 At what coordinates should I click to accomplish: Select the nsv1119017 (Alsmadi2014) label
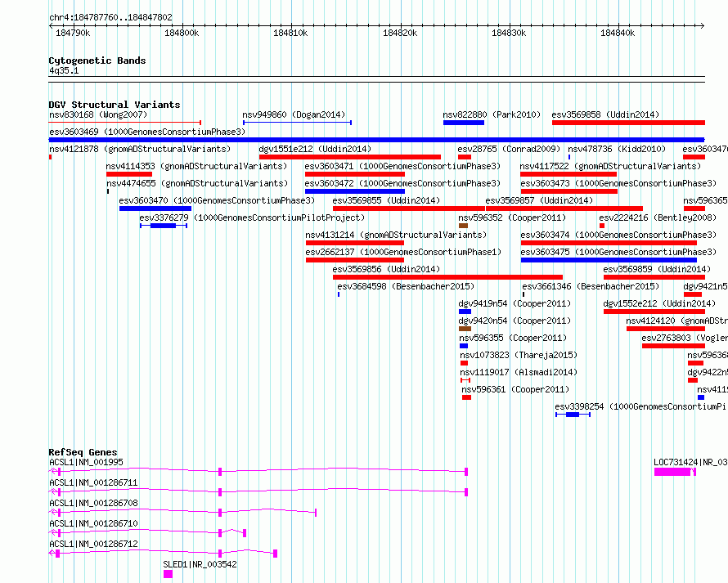pos(519,372)
